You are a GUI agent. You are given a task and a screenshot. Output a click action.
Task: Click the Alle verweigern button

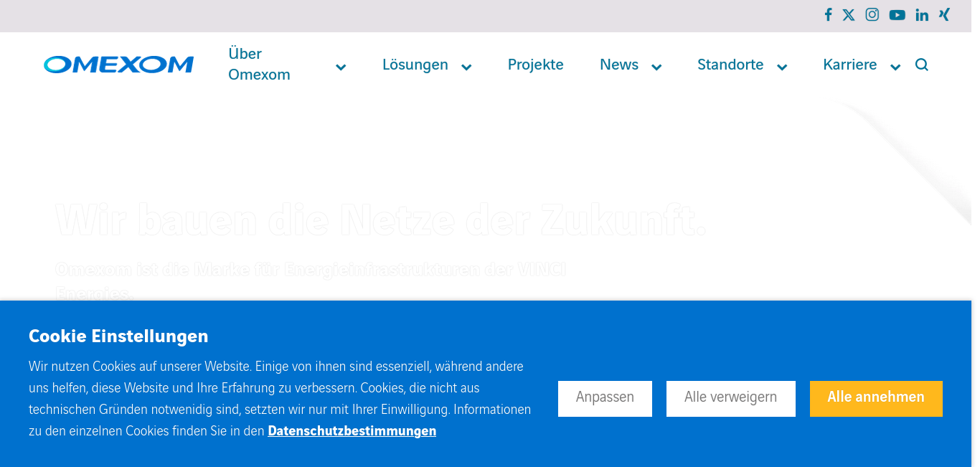coord(730,398)
